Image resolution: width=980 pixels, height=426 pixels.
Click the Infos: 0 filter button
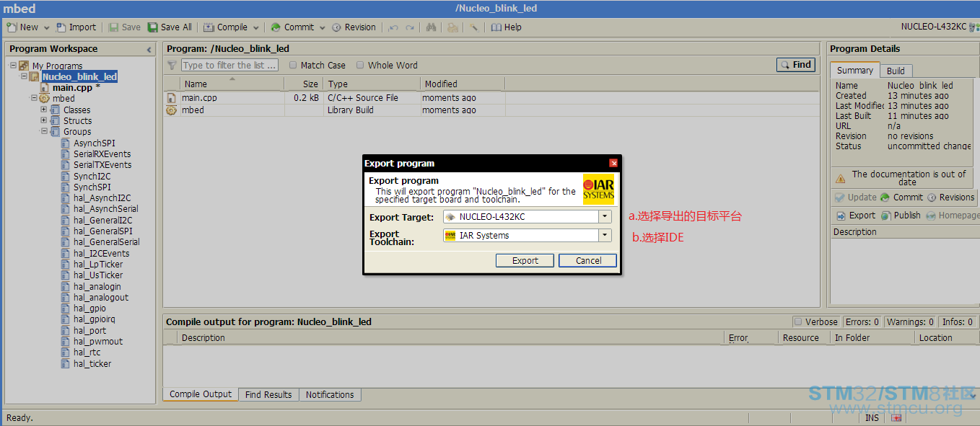pos(958,322)
